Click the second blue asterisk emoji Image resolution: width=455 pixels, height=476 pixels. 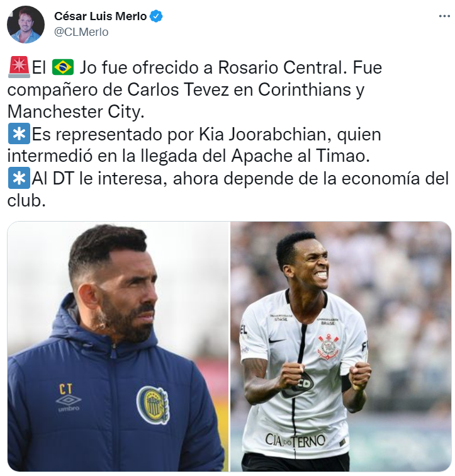click(x=19, y=178)
